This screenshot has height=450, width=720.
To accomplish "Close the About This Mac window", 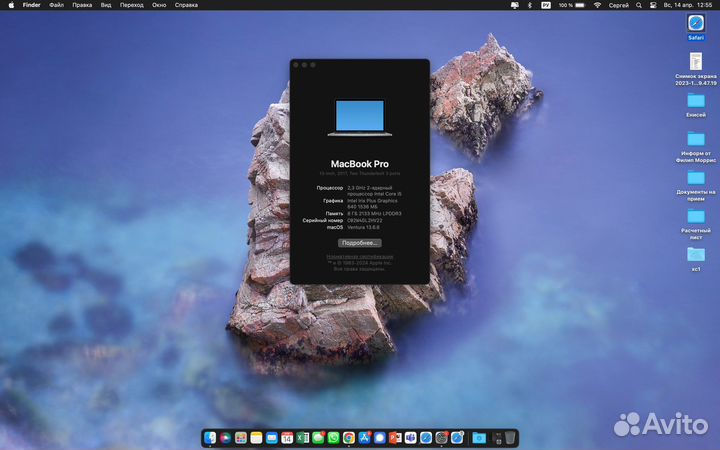I will click(296, 65).
